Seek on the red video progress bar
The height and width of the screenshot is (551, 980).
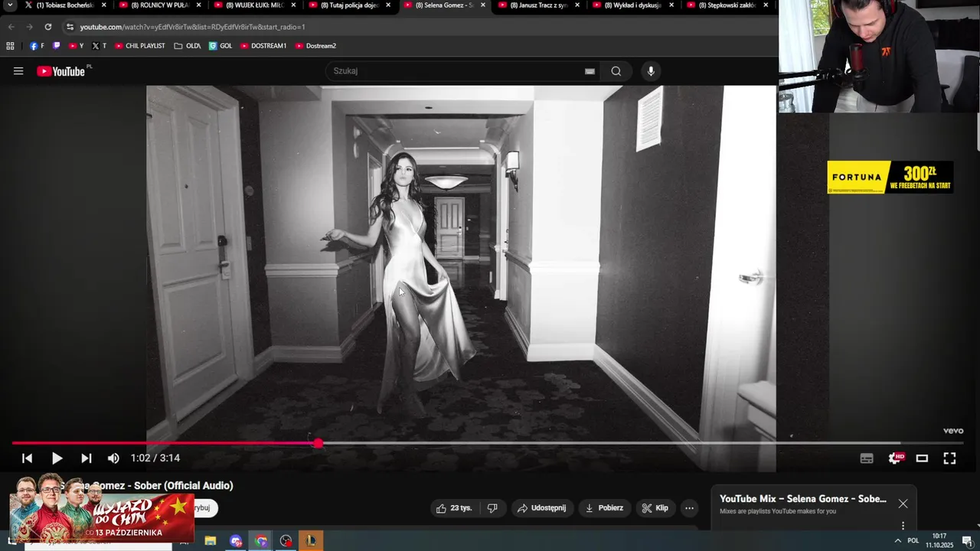487,443
